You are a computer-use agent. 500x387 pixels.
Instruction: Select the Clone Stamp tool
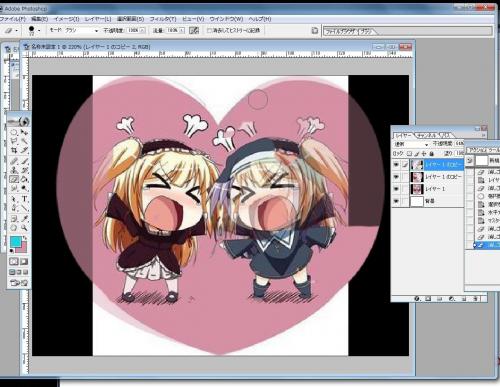coord(14,170)
